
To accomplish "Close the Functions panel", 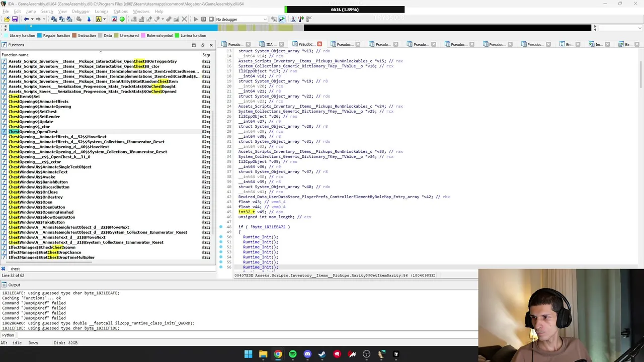I will tap(211, 45).
